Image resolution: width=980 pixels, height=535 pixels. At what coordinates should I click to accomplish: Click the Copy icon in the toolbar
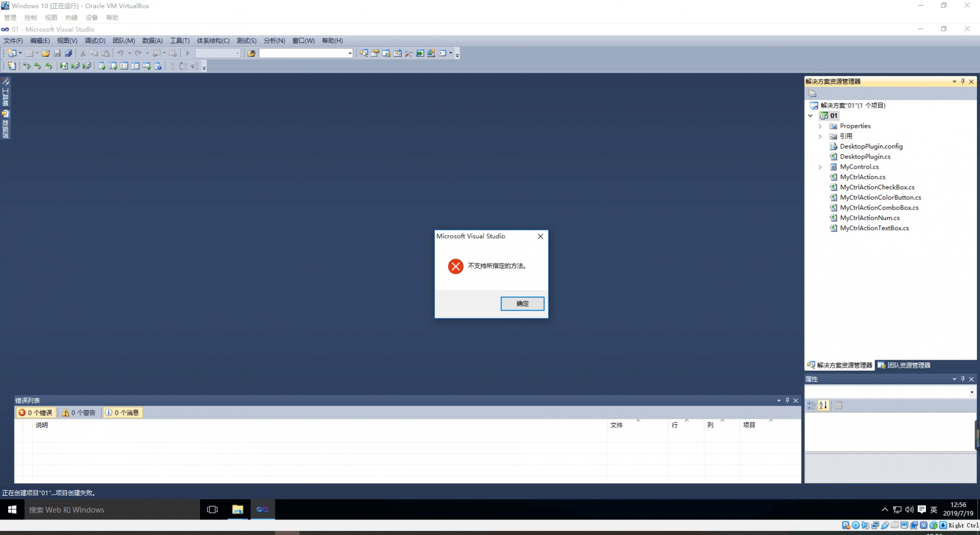(94, 53)
